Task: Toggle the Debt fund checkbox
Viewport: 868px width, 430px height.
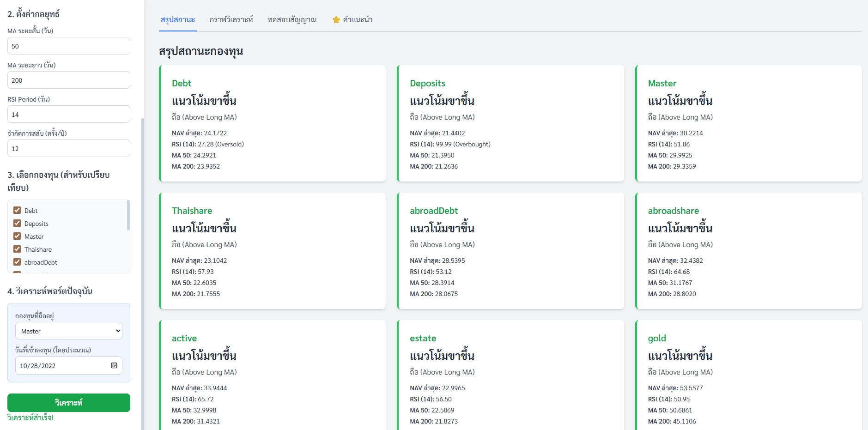Action: 17,210
